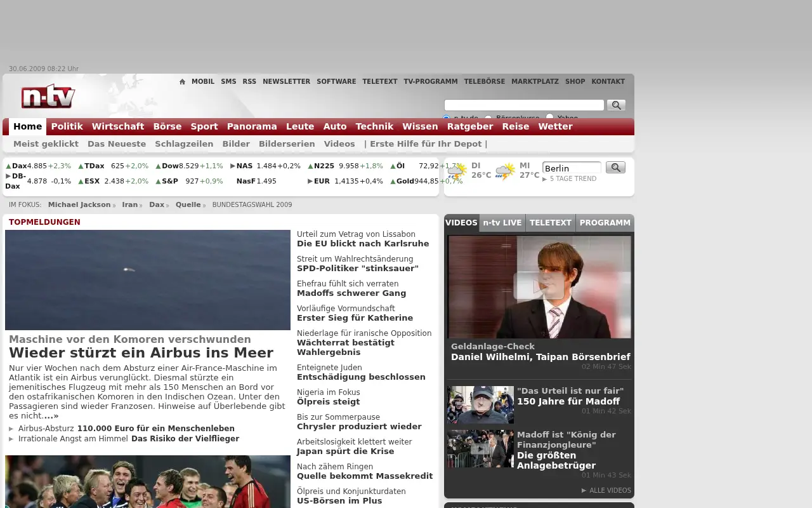Viewport: 812px width, 508px height.
Task: Open the PROGRAMM tab
Action: 605,223
